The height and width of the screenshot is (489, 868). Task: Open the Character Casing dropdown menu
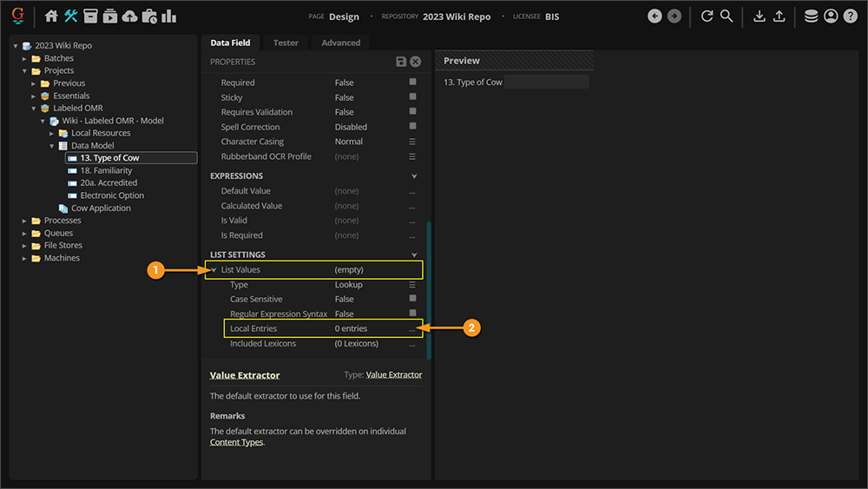pyautogui.click(x=412, y=142)
